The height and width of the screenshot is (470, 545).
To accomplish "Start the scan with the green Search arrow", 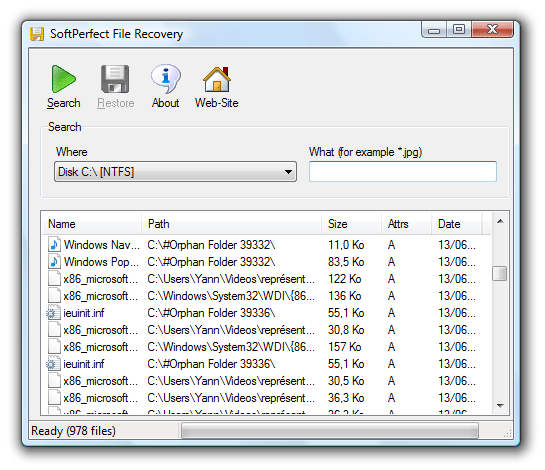I will tap(63, 79).
